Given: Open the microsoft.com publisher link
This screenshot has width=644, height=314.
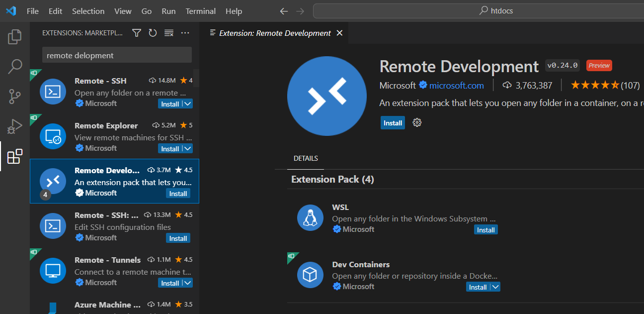Looking at the screenshot, I should [x=457, y=85].
